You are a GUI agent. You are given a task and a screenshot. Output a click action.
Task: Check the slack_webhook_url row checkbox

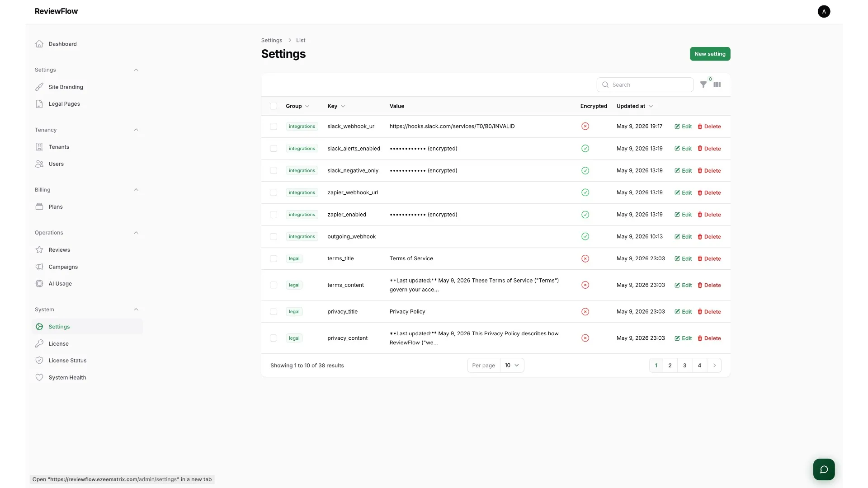pos(274,127)
